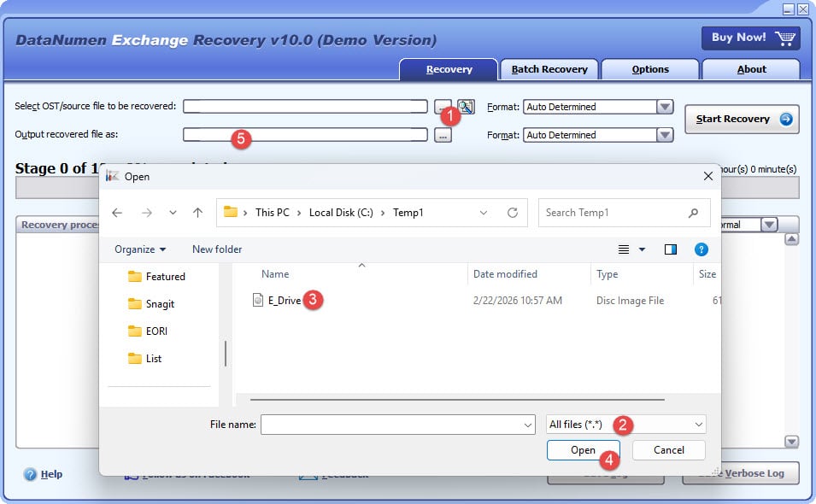Click the Open button to confirm selection
Viewport: 816px width, 504px height.
(x=583, y=450)
